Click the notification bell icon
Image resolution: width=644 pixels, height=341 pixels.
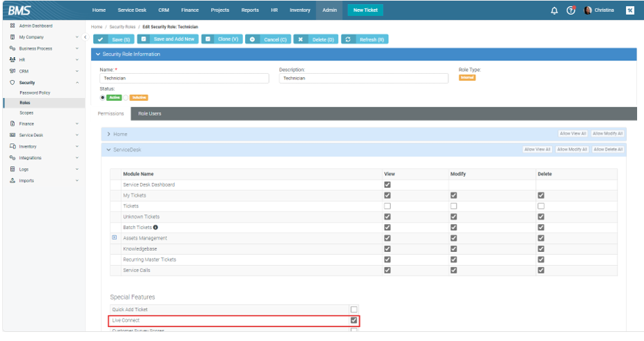554,10
